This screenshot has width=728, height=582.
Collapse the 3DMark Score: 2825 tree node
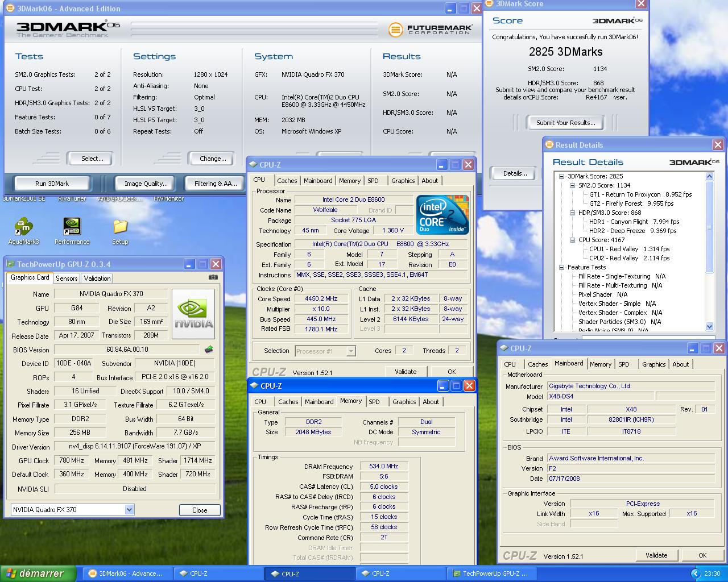point(562,176)
